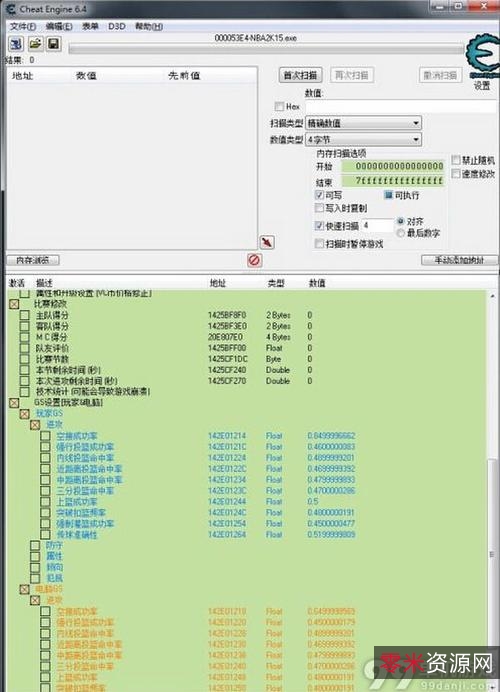Screen dimensions: 500x692
Task: Collapse the GS设置[玩家&电脑] group
Action: click(14, 403)
